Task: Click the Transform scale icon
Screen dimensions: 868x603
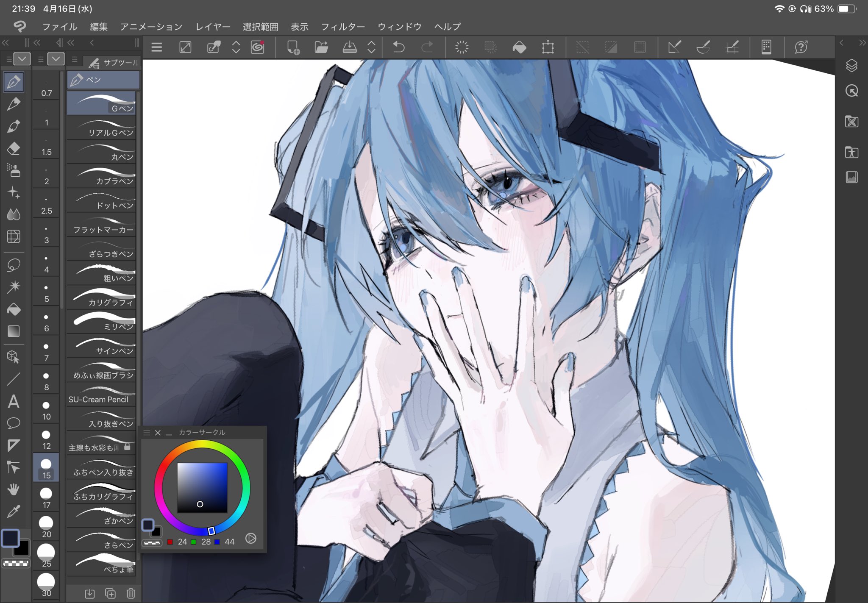Action: tap(548, 47)
